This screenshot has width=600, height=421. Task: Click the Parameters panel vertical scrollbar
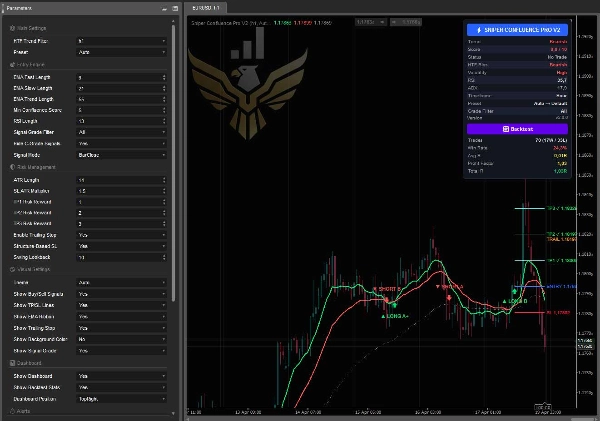point(173,163)
